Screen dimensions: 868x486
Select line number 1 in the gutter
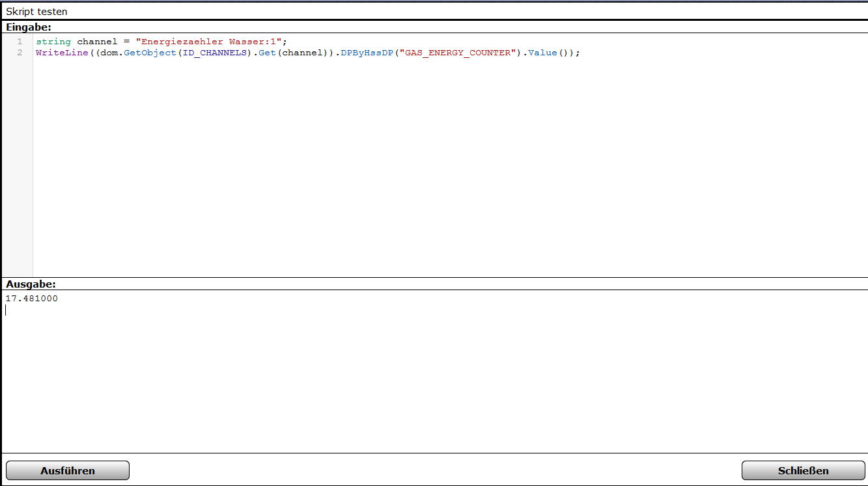click(20, 42)
